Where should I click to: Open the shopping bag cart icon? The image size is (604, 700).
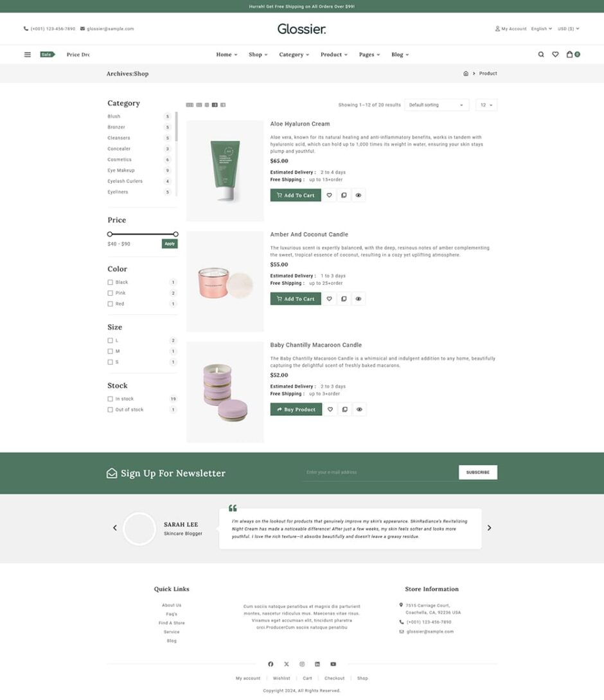click(x=570, y=55)
